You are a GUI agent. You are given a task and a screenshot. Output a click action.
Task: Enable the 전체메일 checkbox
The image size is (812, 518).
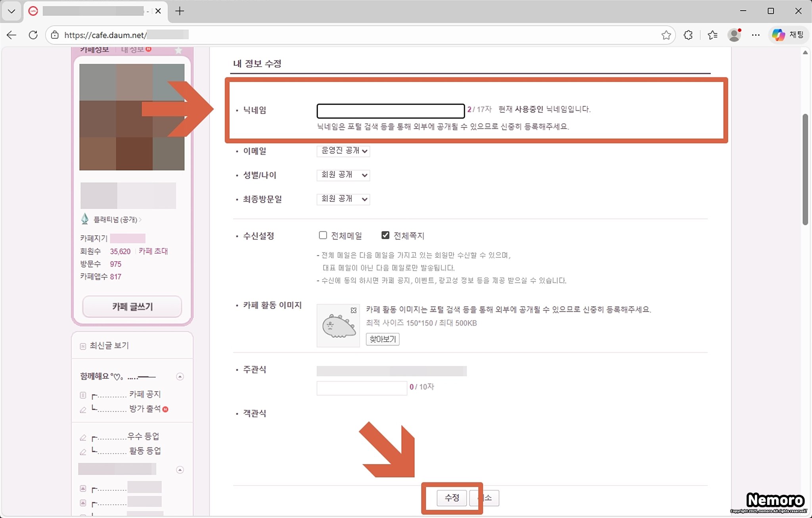point(323,235)
